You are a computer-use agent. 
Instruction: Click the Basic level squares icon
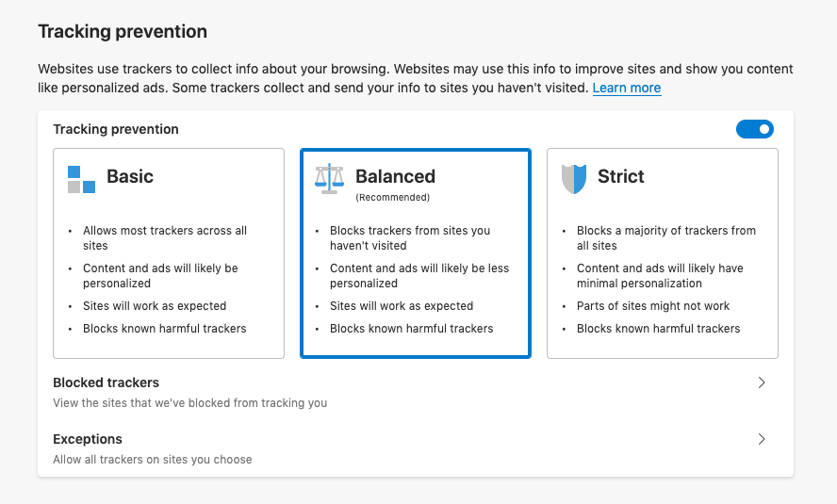point(81,178)
